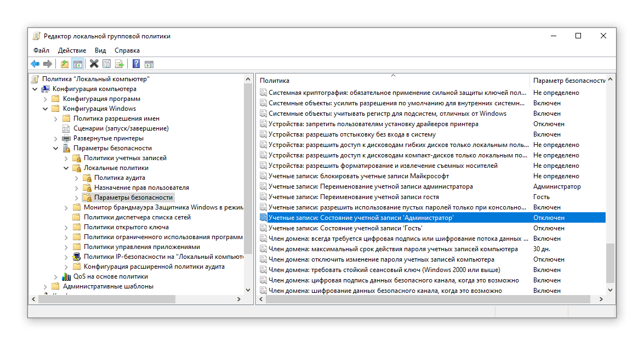This screenshot has height=351, width=644.
Task: Go back with the blue arrow toolbar button
Action: coord(35,64)
